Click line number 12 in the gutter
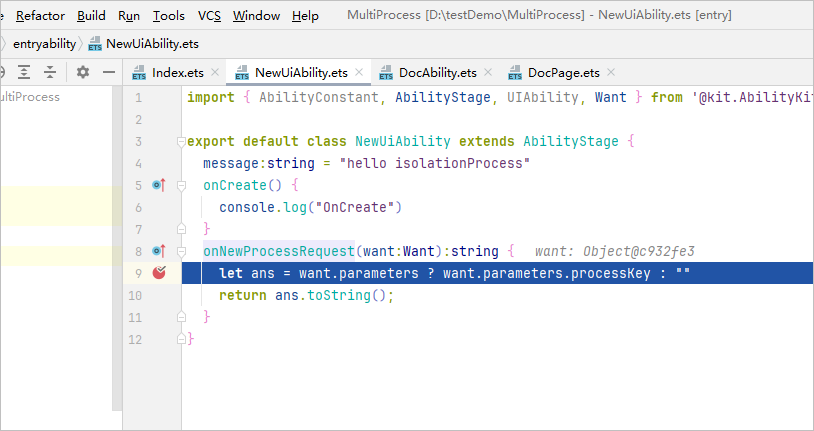The width and height of the screenshot is (814, 431). click(x=135, y=339)
